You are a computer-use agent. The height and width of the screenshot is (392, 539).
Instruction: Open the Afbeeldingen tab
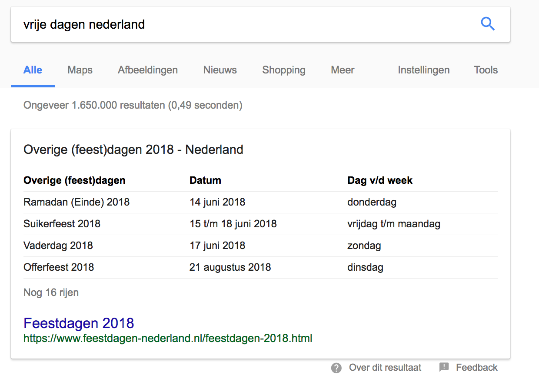pos(148,70)
